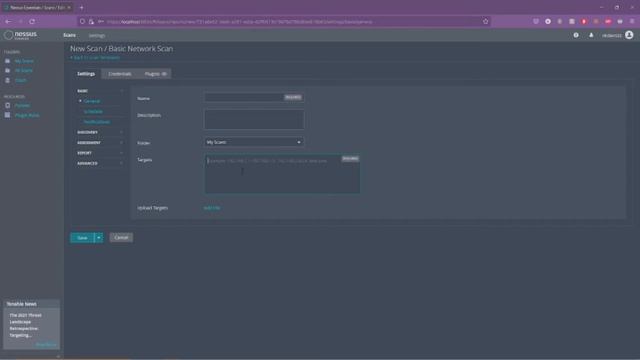Image resolution: width=640 pixels, height=360 pixels.
Task: Click the Tenable News panel title
Action: coord(22,304)
